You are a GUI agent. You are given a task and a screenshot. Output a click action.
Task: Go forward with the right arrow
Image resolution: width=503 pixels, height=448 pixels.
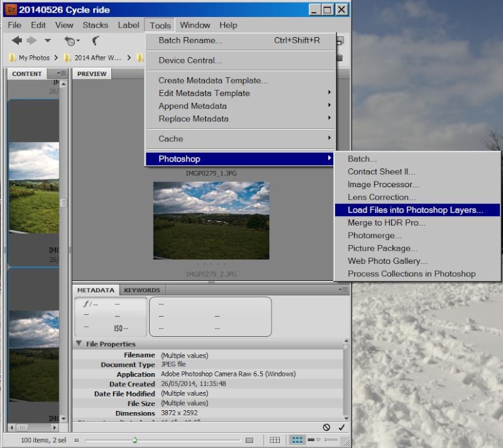tap(31, 41)
